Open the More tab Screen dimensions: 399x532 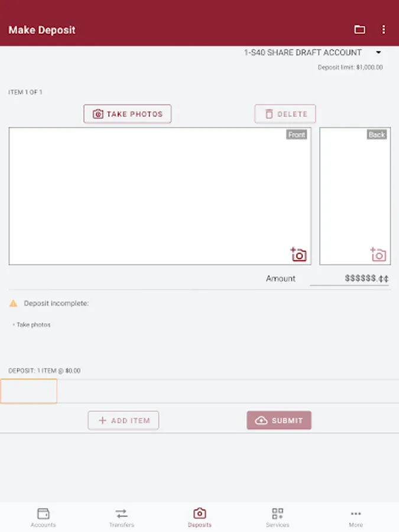click(x=356, y=517)
